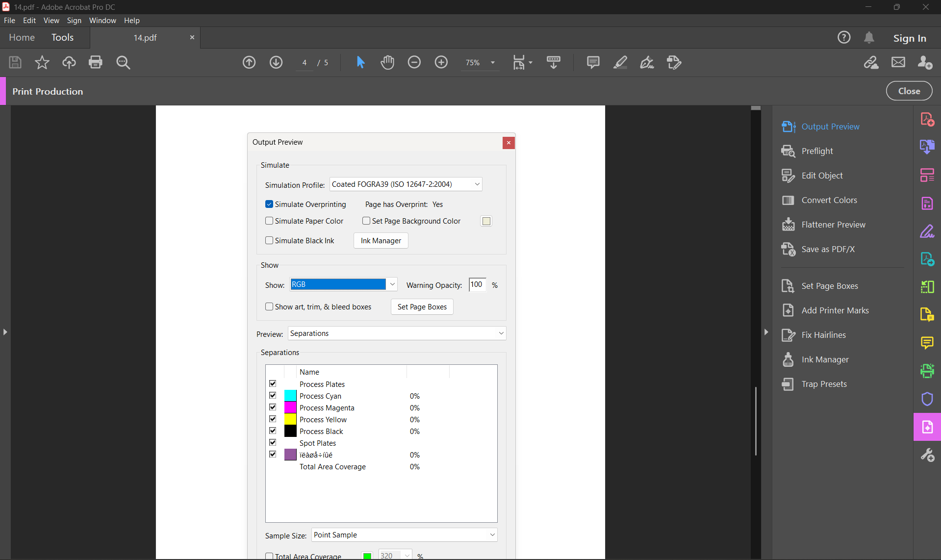Switch to the Home tab
The height and width of the screenshot is (560, 941).
pos(22,37)
